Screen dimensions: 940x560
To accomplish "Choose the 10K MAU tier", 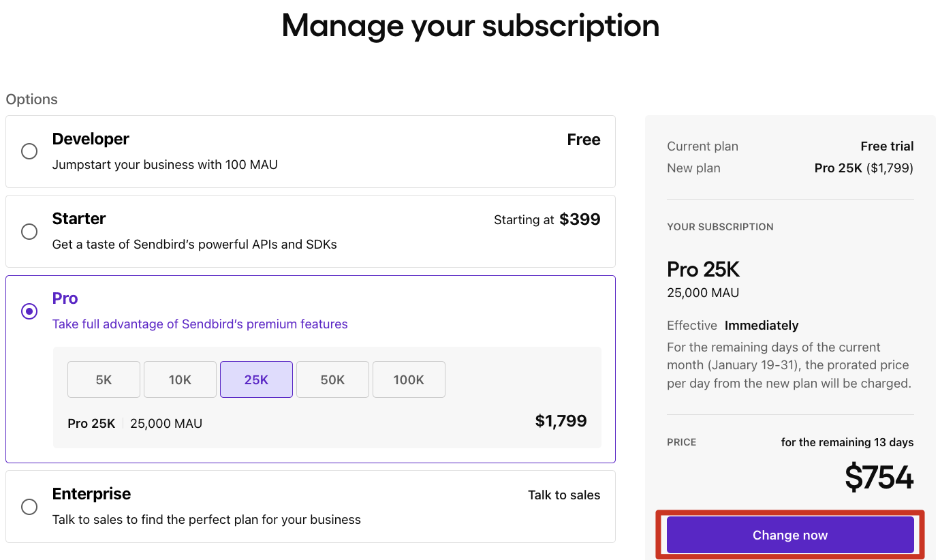I will (x=180, y=379).
